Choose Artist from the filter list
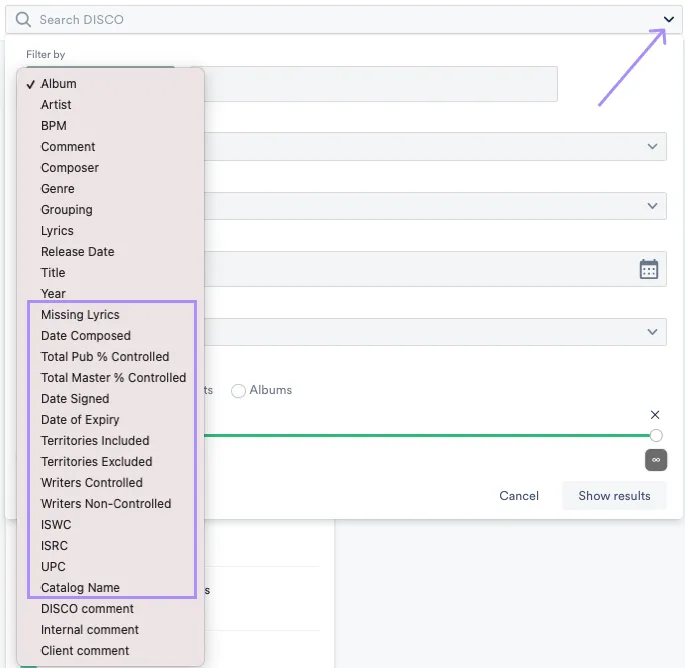 (x=56, y=105)
